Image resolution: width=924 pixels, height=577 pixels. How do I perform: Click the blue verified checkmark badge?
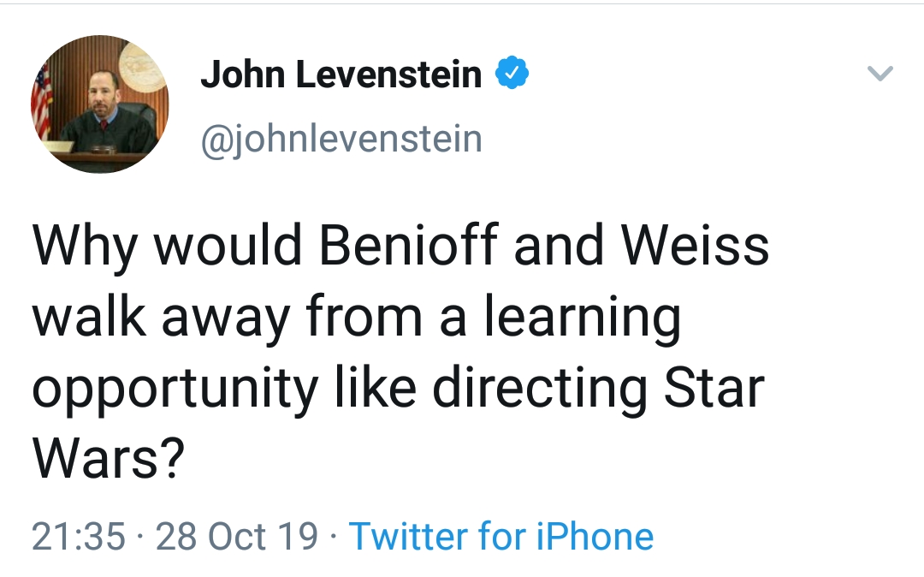512,74
